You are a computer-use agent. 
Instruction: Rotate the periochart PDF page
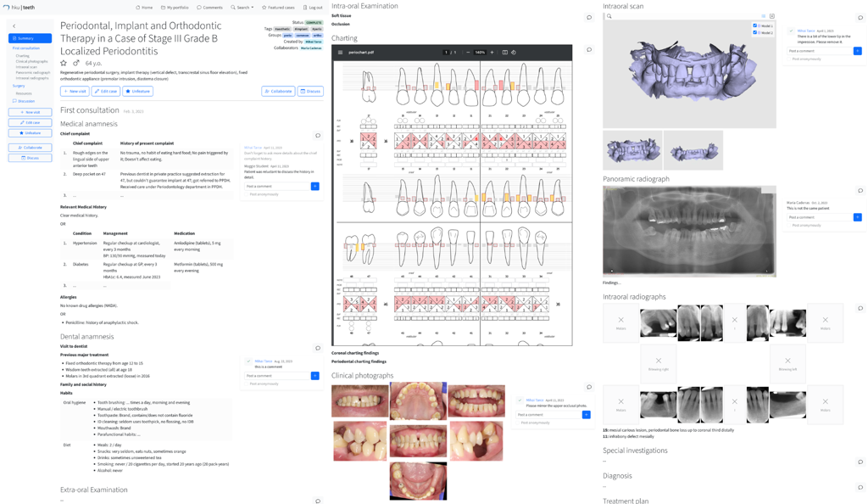514,53
